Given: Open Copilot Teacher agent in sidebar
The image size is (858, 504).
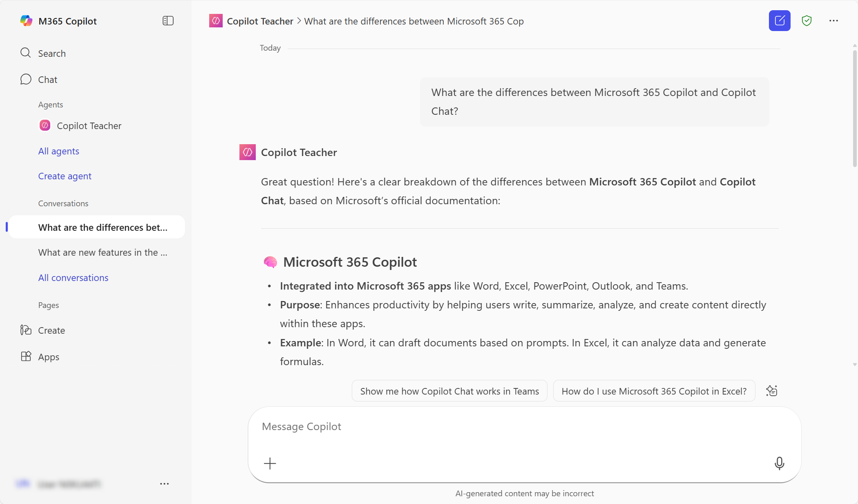Looking at the screenshot, I should click(89, 126).
